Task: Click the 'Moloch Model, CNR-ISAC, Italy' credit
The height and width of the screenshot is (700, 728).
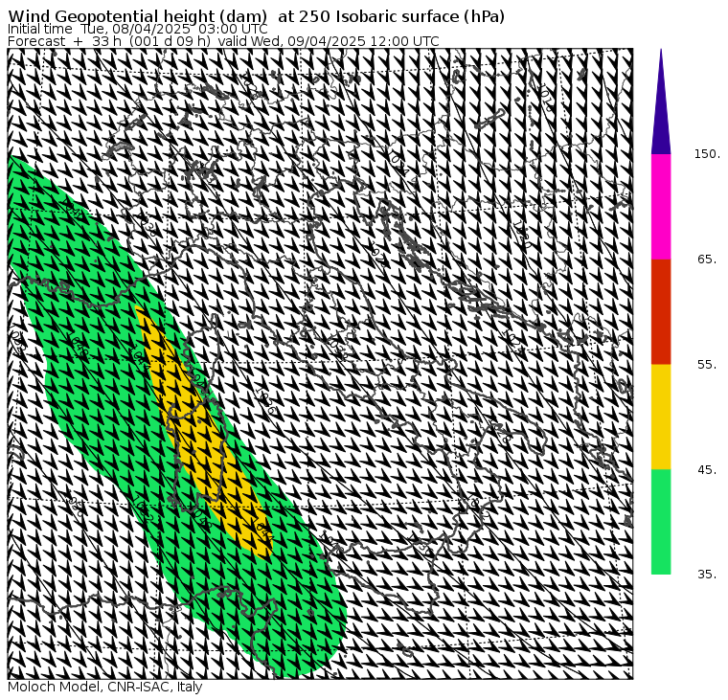Action: click(x=105, y=687)
